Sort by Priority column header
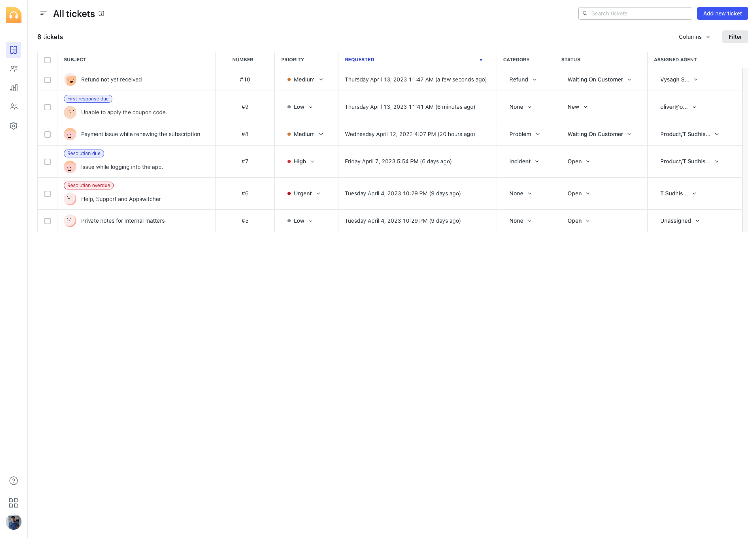 pos(293,60)
